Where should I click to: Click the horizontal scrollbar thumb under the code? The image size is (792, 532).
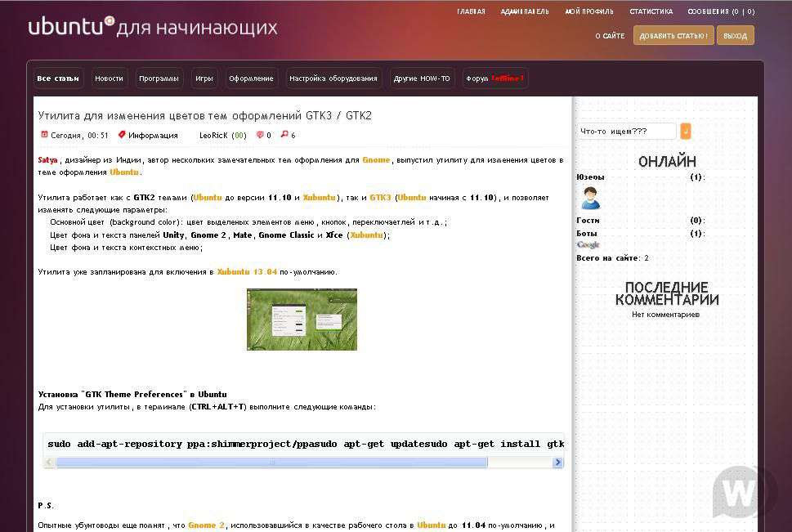click(x=271, y=463)
